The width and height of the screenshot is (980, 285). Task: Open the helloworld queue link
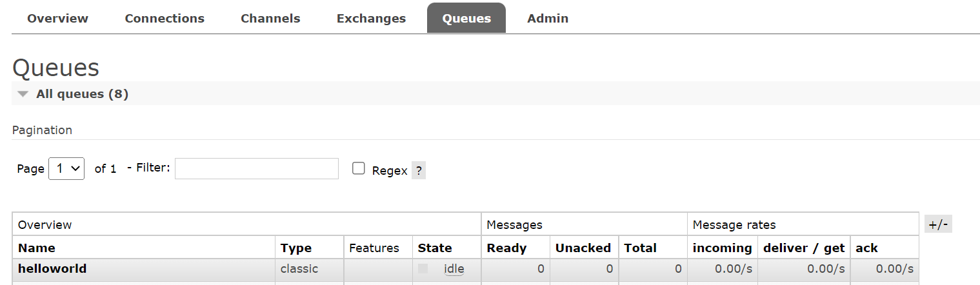(52, 268)
